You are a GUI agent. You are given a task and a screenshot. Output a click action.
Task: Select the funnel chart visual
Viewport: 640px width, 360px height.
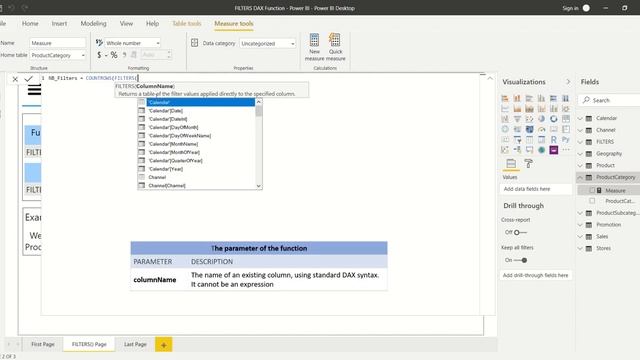coord(517,119)
